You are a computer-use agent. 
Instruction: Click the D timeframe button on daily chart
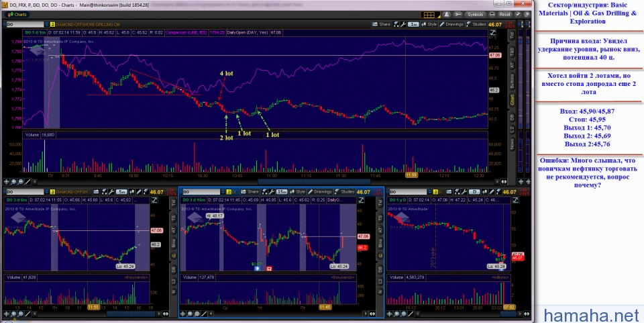click(474, 192)
